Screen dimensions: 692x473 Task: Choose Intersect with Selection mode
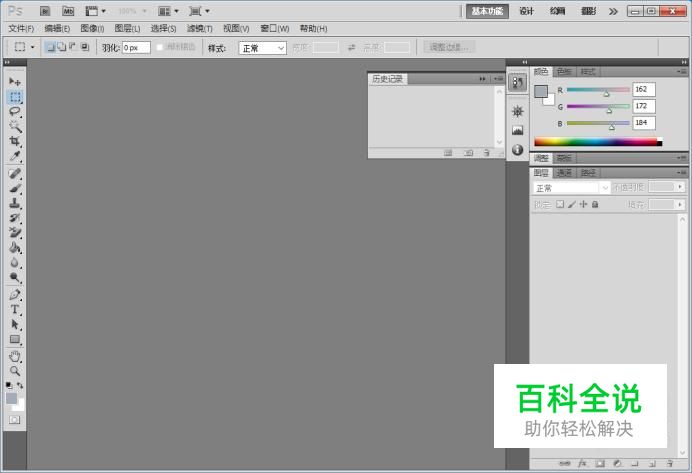pyautogui.click(x=85, y=47)
